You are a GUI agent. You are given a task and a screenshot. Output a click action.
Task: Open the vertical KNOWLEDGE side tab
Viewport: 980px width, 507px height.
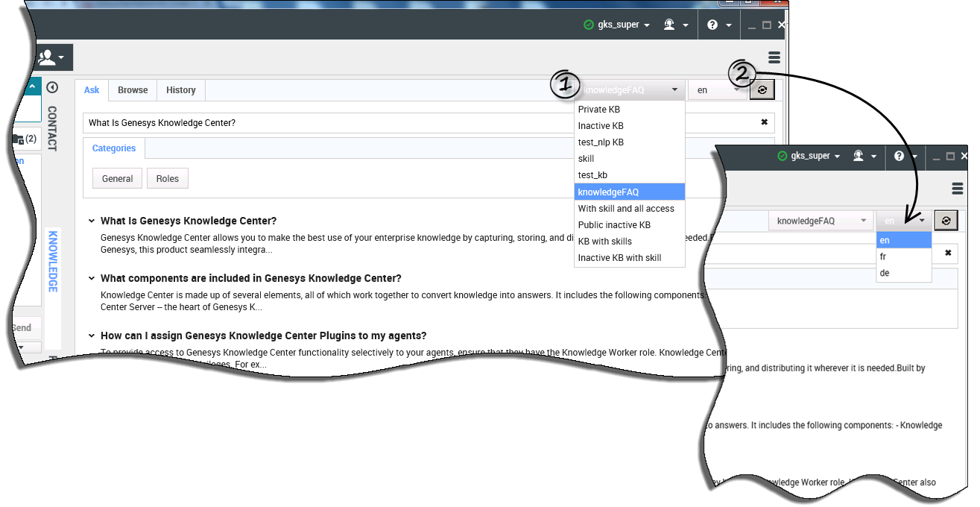53,261
